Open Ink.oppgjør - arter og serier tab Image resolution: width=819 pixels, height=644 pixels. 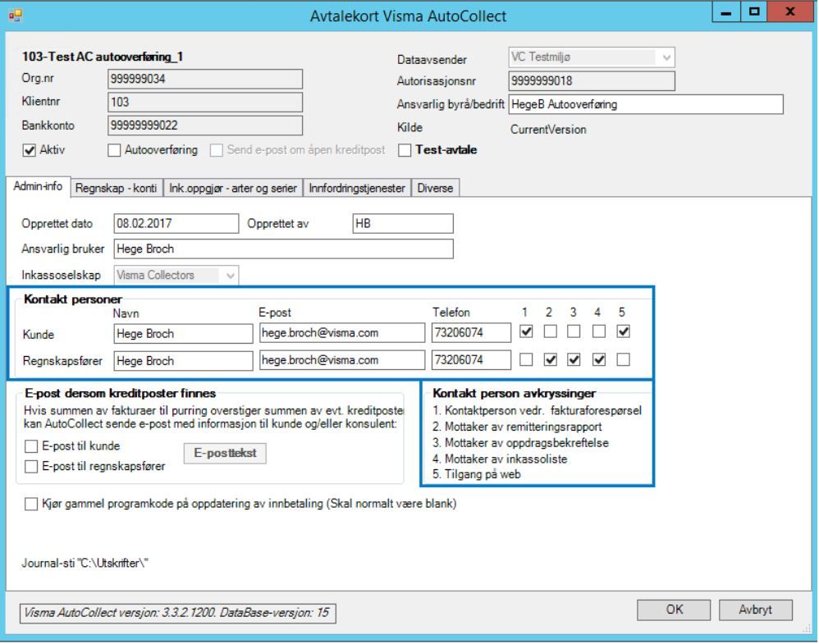(x=233, y=188)
